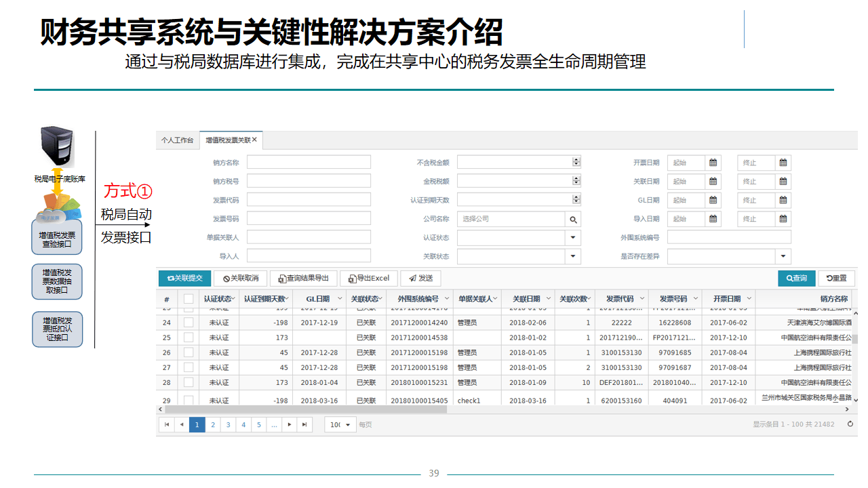Viewport: 868px width, 488px height.
Task: Refresh the grid with the reload icon
Action: (850, 424)
